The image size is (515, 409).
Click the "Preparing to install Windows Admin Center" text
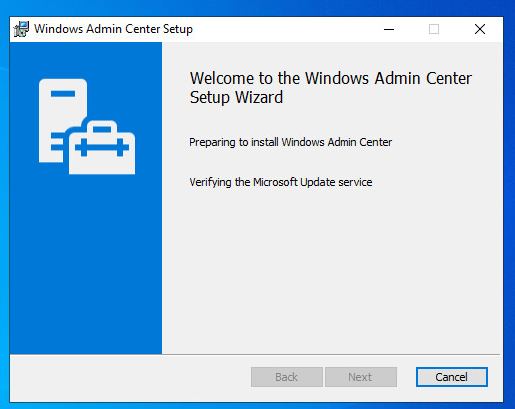point(290,142)
